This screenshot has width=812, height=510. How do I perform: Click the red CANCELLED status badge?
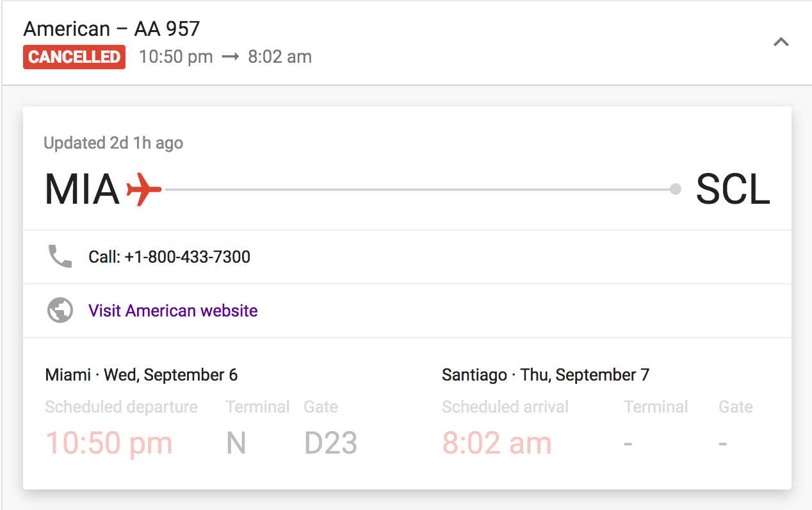(x=74, y=57)
